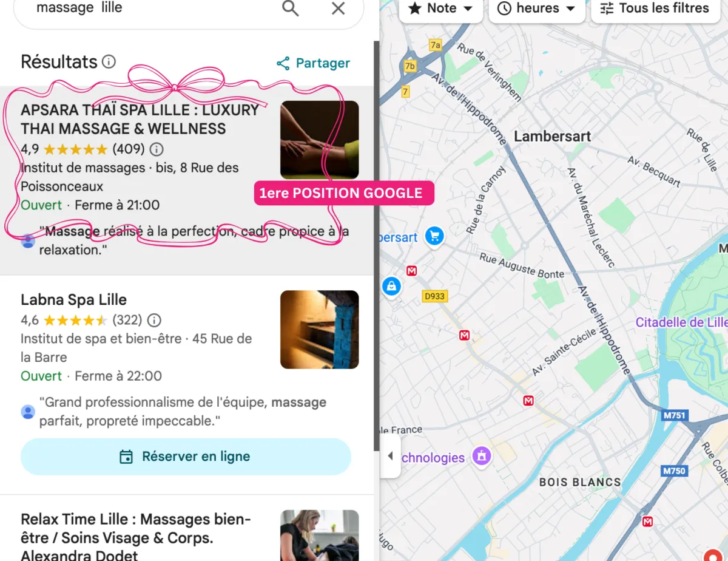Open Labna Spa Lille listing title

click(x=74, y=300)
